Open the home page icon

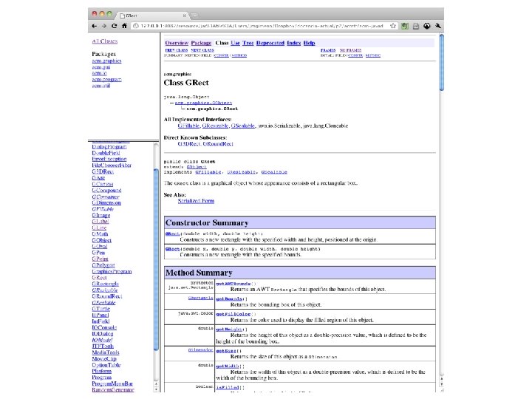[x=124, y=26]
